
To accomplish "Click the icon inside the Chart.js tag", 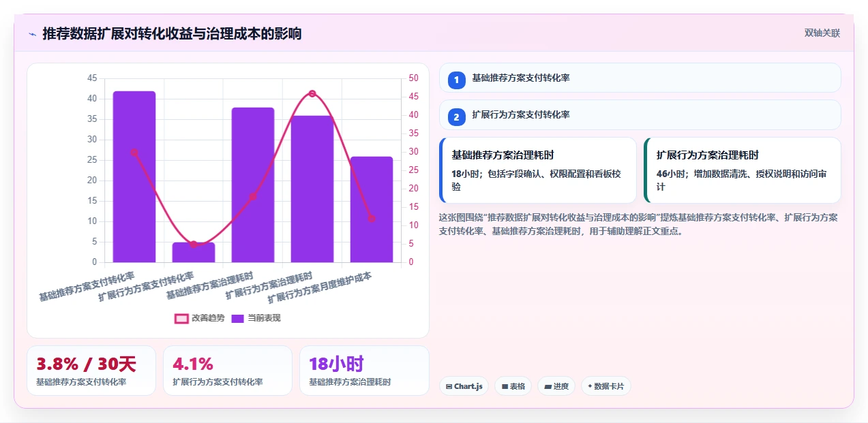I will pos(449,386).
